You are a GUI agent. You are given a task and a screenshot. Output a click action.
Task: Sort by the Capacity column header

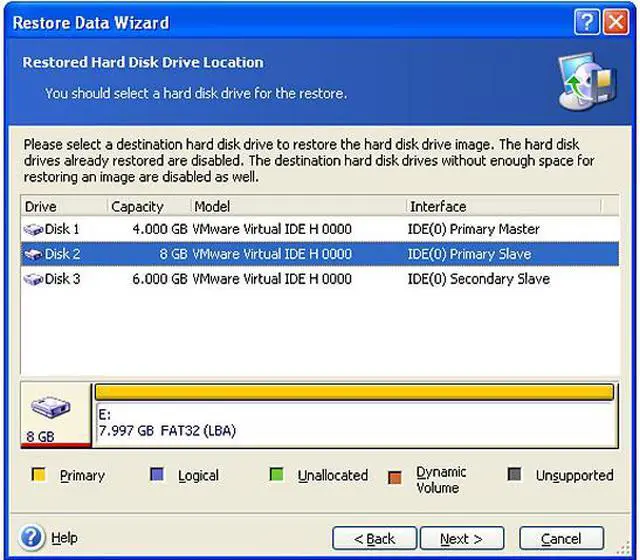(x=149, y=207)
